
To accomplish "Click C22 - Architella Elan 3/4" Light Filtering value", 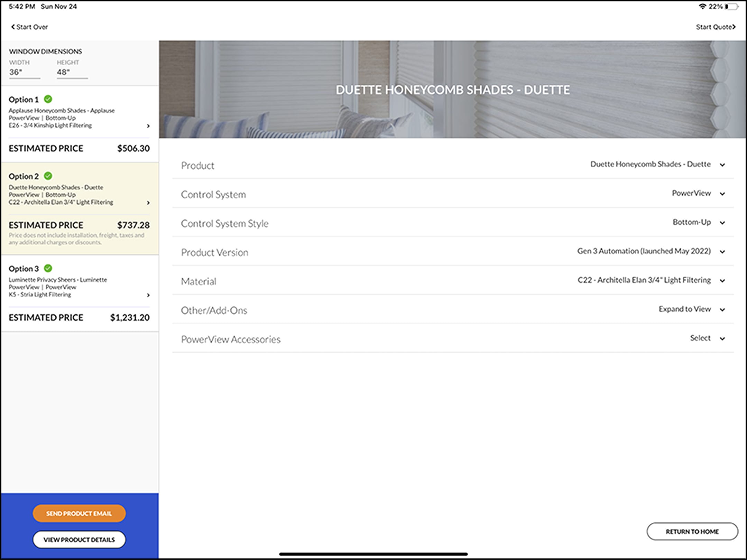I will [644, 280].
